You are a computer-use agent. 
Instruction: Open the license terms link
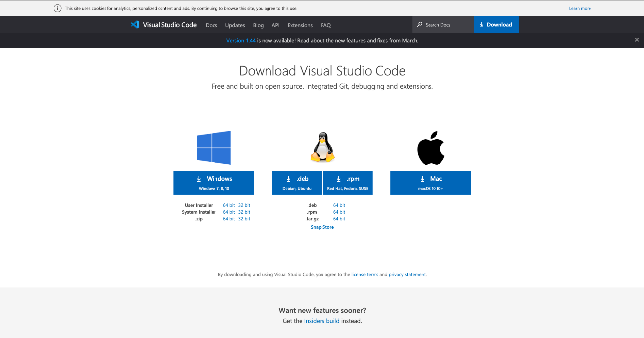tap(365, 274)
